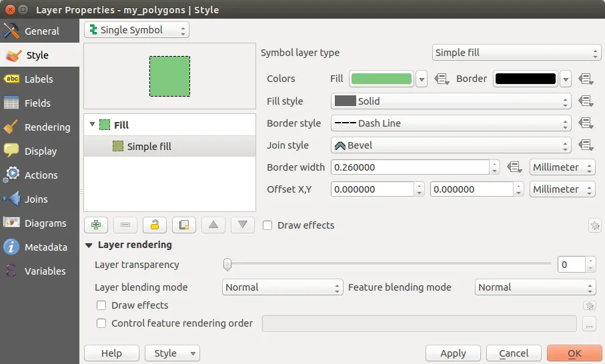The height and width of the screenshot is (364, 605).
Task: Open the Metadata tab in sidebar
Action: [45, 247]
